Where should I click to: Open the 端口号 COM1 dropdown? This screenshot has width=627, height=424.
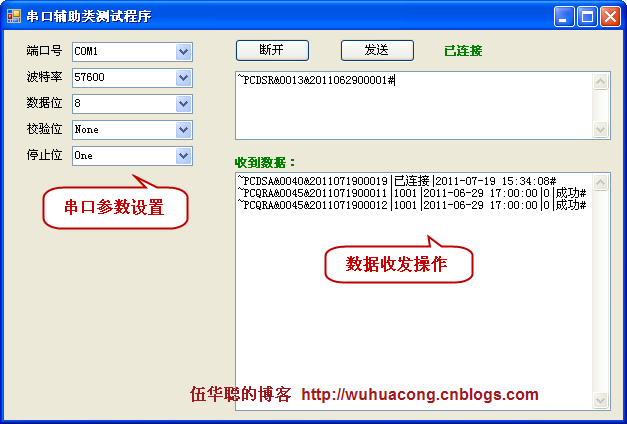[183, 51]
